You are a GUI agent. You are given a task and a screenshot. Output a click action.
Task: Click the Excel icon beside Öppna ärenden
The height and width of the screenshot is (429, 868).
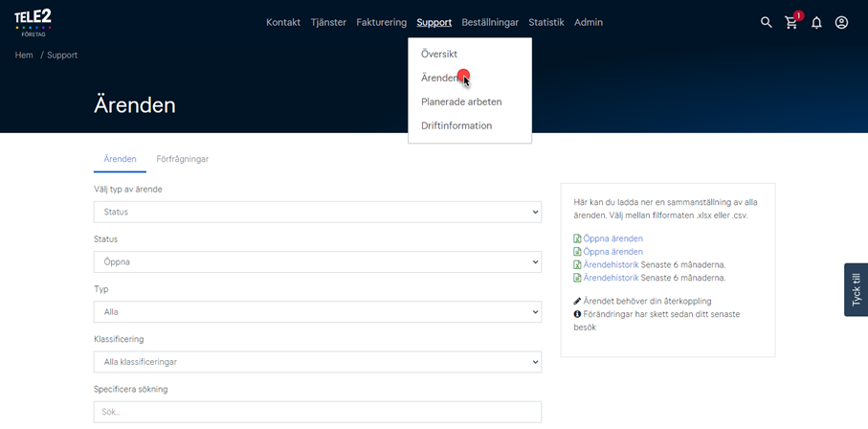(x=577, y=238)
